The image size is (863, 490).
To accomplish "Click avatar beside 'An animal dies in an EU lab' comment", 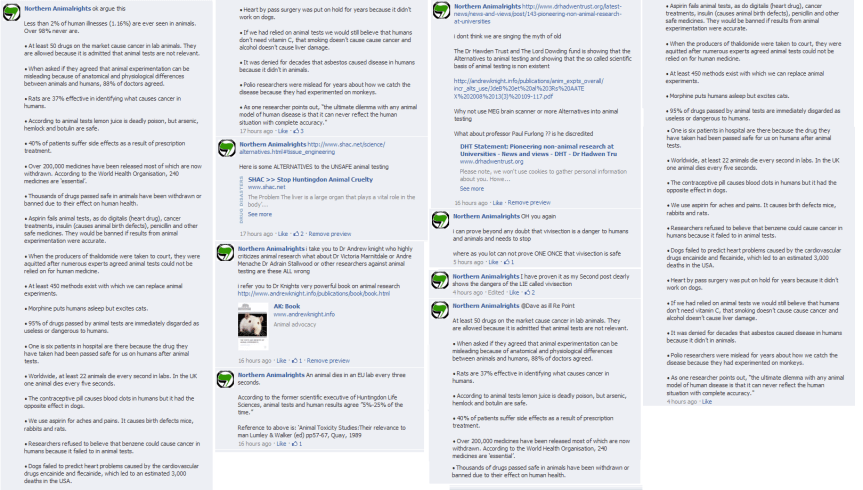I will tap(225, 379).
